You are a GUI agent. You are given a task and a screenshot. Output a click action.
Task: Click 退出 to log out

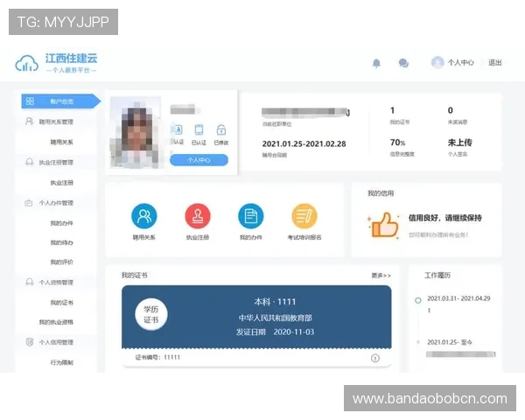coord(495,63)
